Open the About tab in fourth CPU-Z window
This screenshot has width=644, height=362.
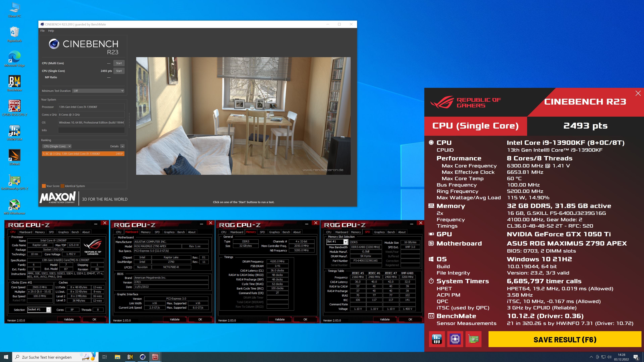(402, 232)
